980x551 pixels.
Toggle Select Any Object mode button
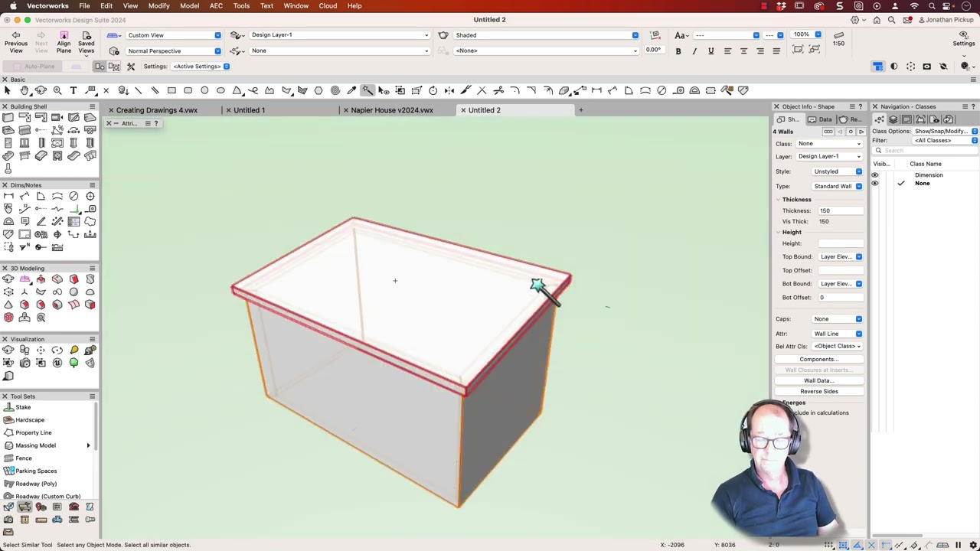100,67
